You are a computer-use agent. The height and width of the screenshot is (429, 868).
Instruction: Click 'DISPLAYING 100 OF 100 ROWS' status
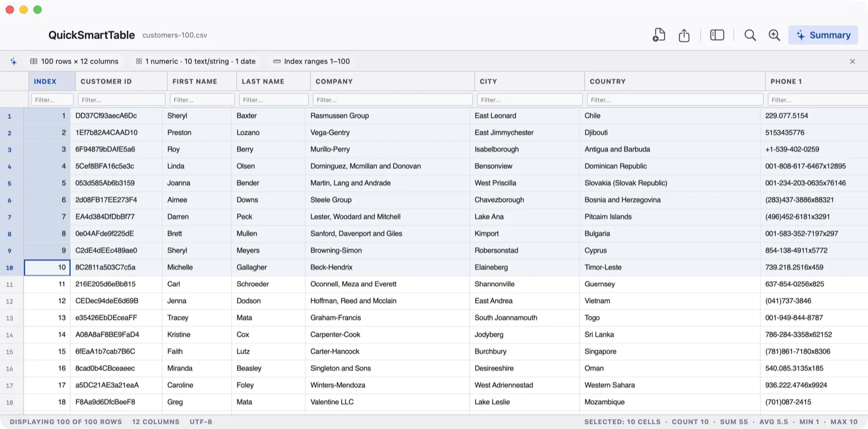[66, 422]
